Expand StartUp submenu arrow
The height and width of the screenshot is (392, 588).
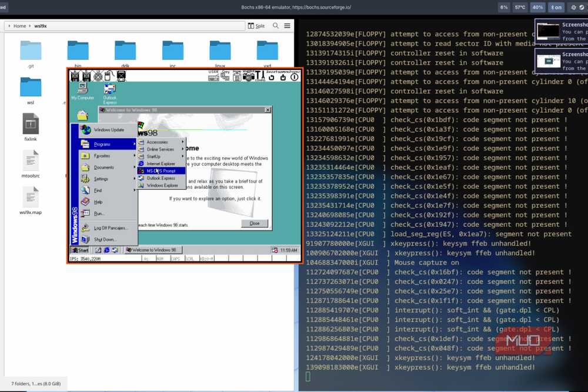coord(183,156)
